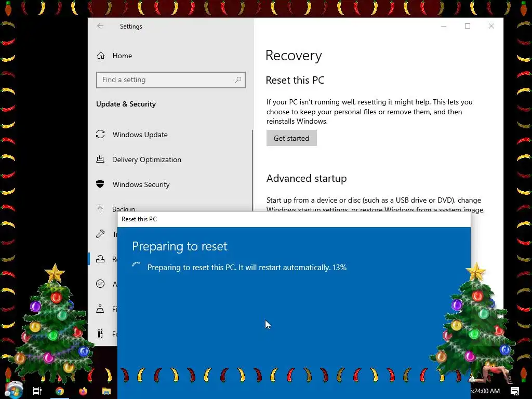This screenshot has height=399, width=532.
Task: Open Home in Settings sidebar
Action: pyautogui.click(x=122, y=56)
